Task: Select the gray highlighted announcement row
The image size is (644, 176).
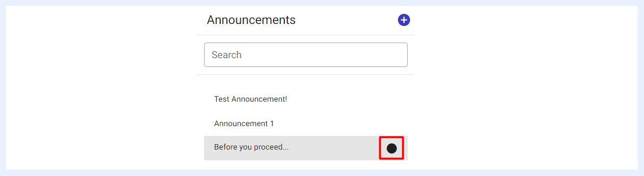Action: [x=306, y=148]
